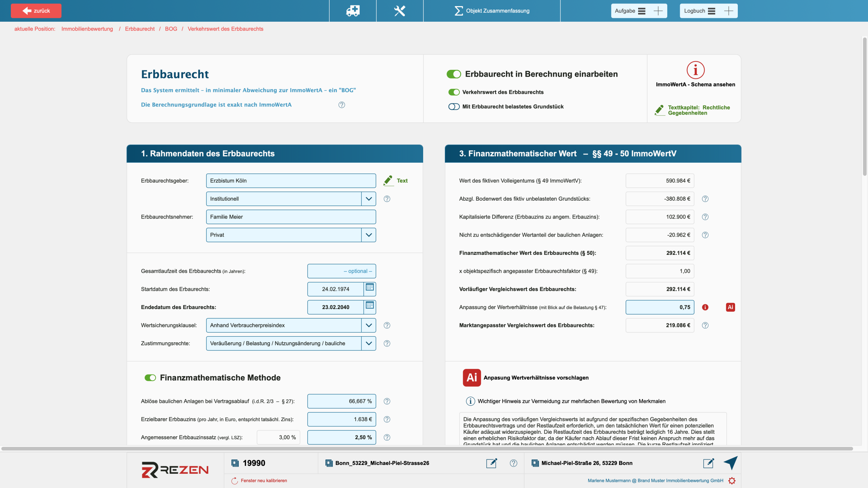
Task: Enable Mit Erbbaurecht belastetes Grundstück toggle
Action: click(454, 107)
